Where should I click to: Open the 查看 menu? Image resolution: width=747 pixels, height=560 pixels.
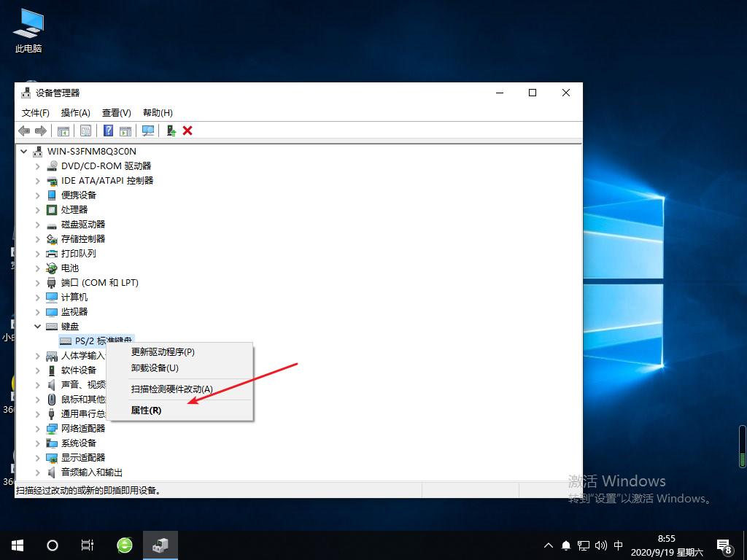115,112
